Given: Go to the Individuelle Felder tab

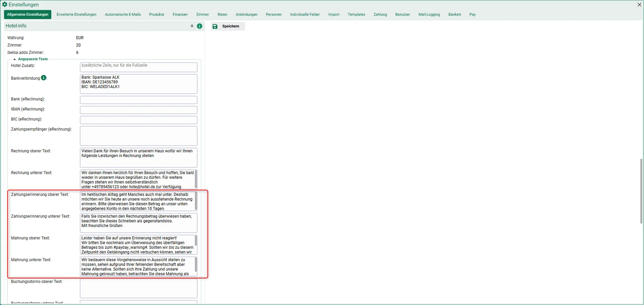Looking at the screenshot, I should (x=305, y=14).
